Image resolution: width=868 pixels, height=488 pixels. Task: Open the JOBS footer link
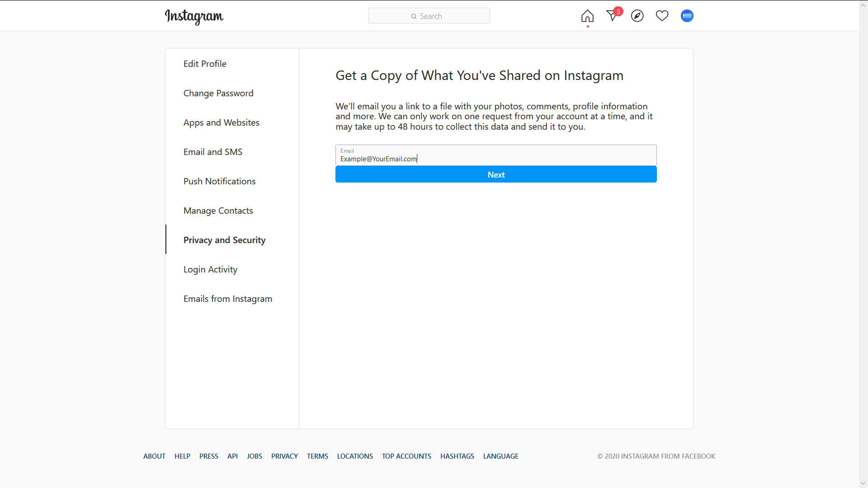(x=255, y=456)
